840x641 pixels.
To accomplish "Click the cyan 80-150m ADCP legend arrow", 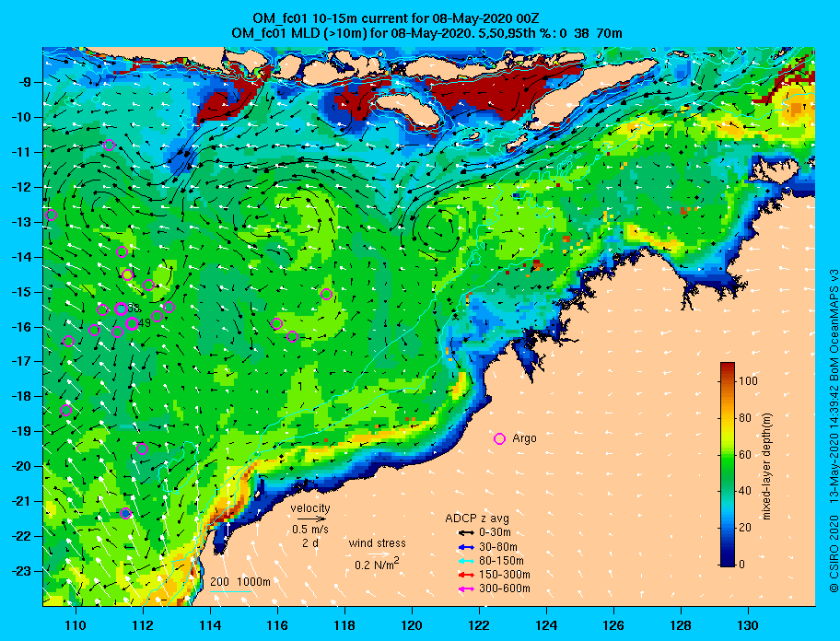I will tap(466, 561).
